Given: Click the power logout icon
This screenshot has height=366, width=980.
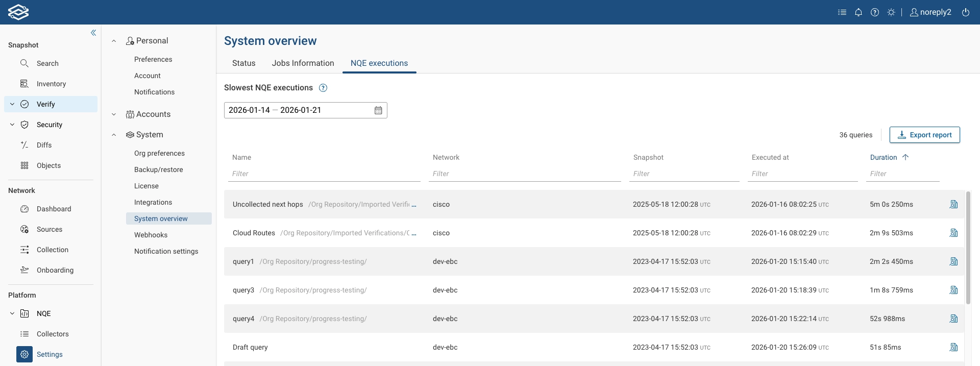Looking at the screenshot, I should (x=966, y=12).
